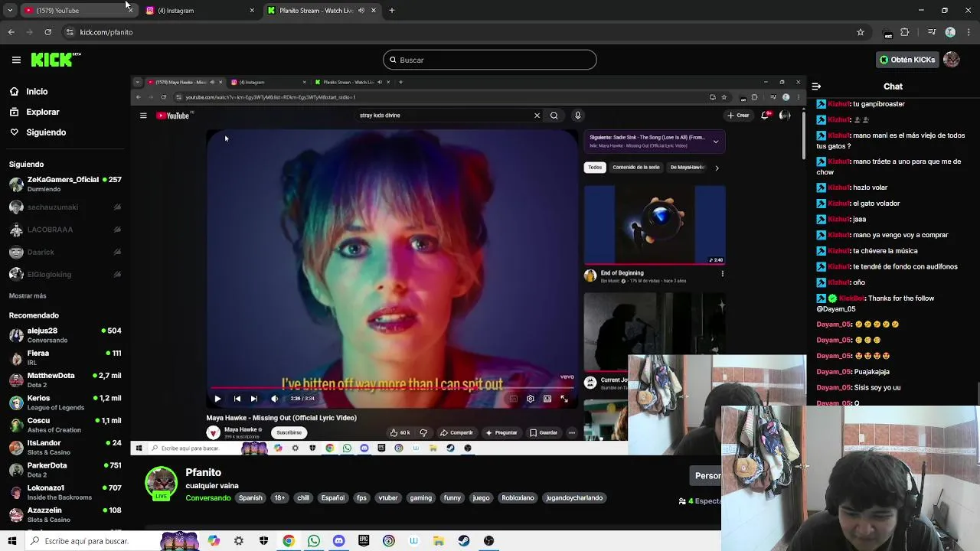980x551 pixels.
Task: Mute the Pfanito Stream tab audio
Action: coord(361,11)
